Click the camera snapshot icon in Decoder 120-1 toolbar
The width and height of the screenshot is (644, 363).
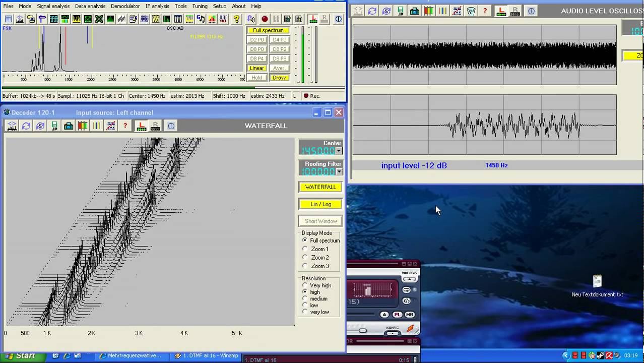(x=69, y=126)
